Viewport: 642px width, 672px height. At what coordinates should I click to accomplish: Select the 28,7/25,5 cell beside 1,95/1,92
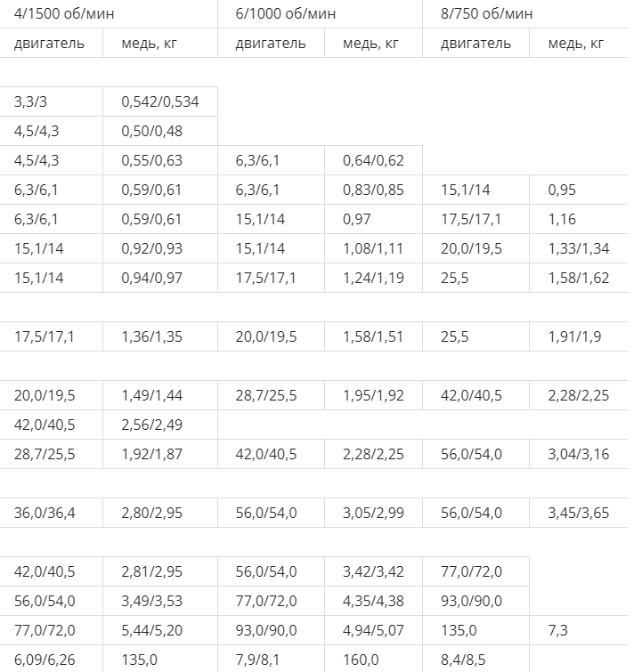pyautogui.click(x=271, y=395)
